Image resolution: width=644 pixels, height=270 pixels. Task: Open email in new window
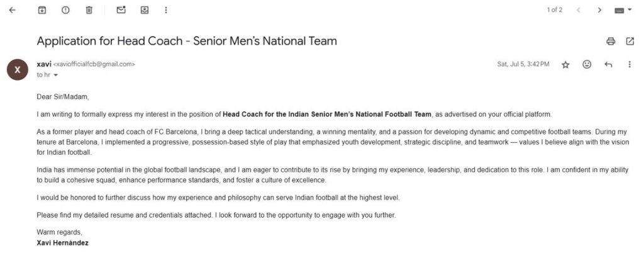tap(630, 41)
